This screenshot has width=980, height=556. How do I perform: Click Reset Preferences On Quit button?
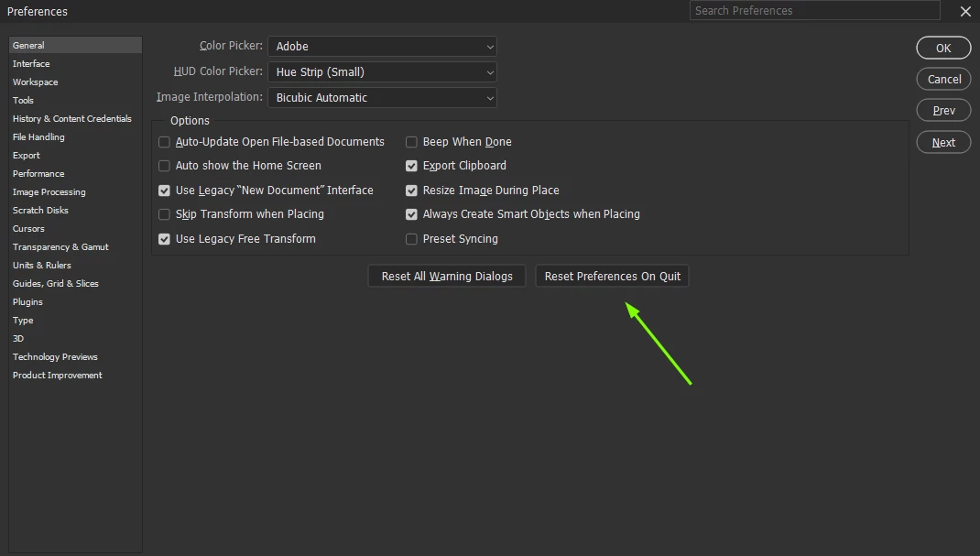(612, 276)
